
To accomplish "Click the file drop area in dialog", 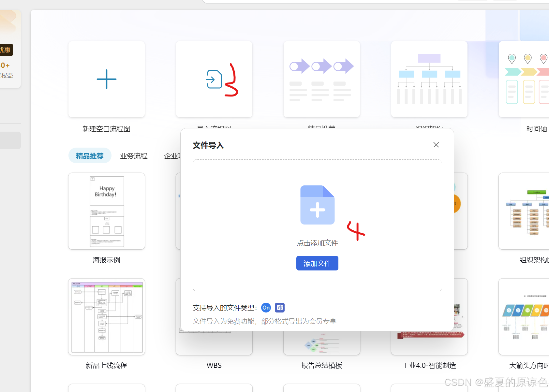I will pos(317,225).
